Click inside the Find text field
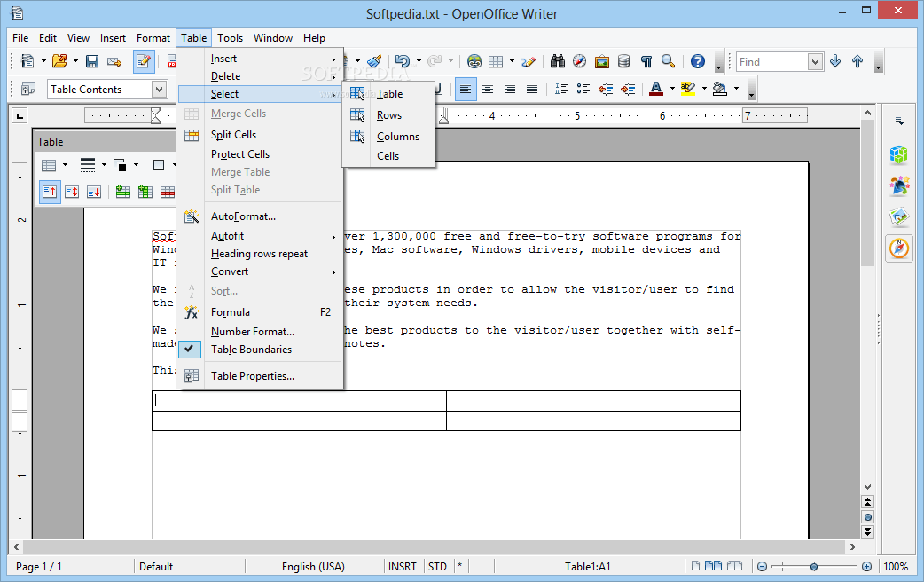Image resolution: width=924 pixels, height=582 pixels. coord(772,61)
